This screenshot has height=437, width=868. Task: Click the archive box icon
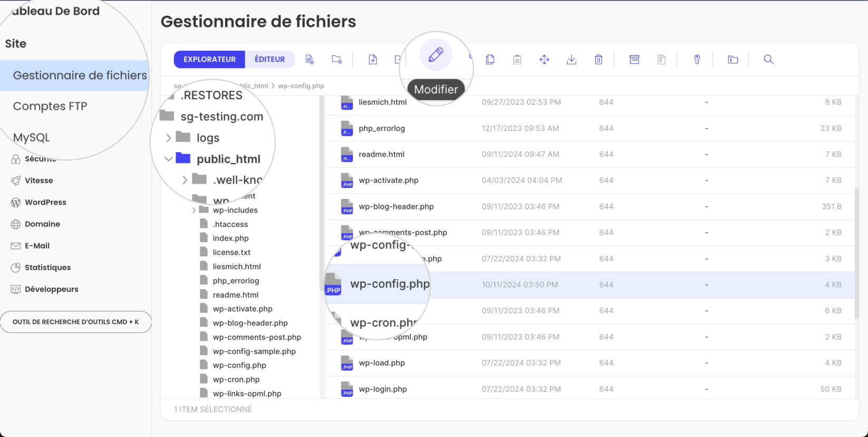(634, 60)
